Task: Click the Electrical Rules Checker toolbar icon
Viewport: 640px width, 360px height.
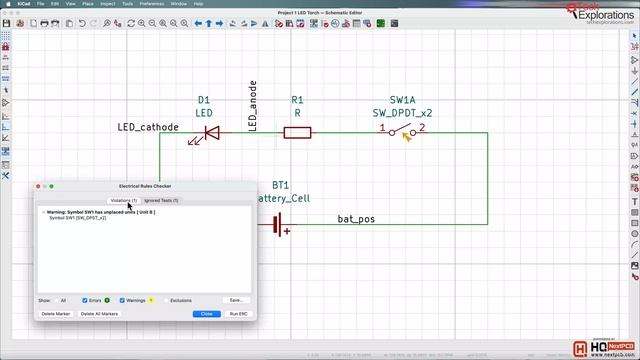Action: tap(325, 24)
